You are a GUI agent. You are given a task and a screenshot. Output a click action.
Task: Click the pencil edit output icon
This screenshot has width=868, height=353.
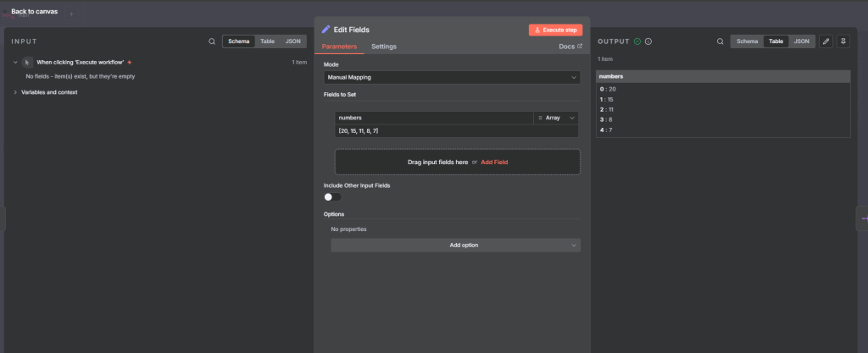[826, 41]
